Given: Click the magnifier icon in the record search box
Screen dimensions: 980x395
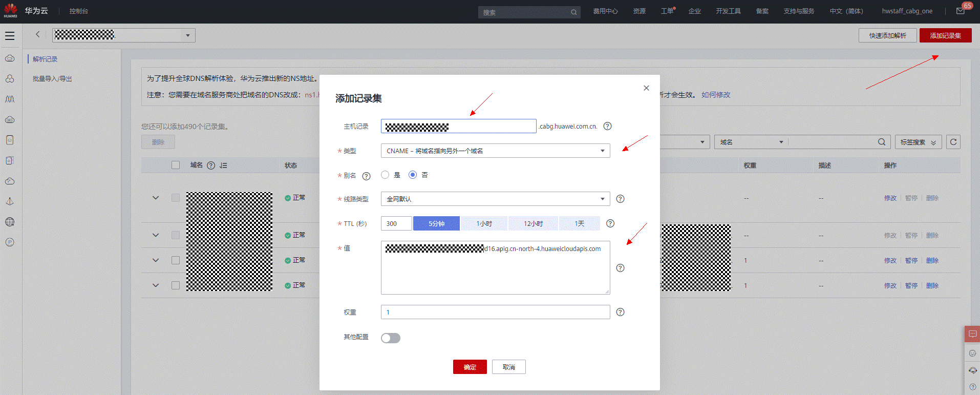Looking at the screenshot, I should coord(882,142).
